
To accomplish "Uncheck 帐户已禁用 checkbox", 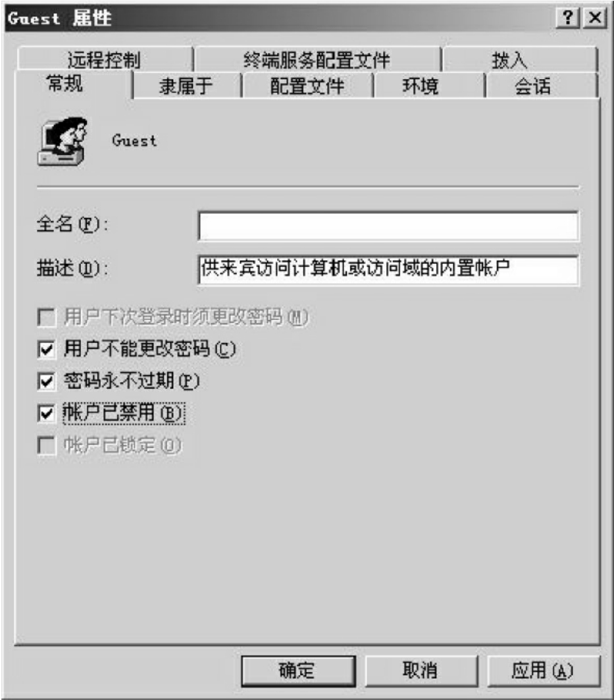I will [x=47, y=414].
